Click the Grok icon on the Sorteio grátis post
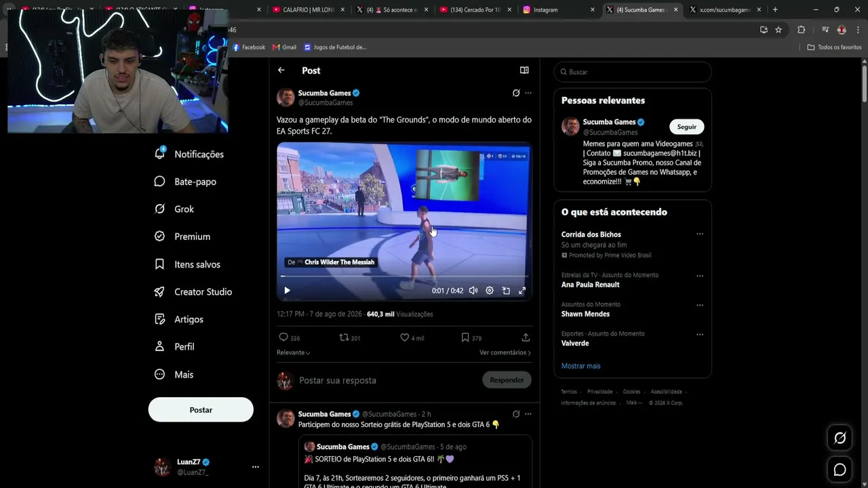 516,414
